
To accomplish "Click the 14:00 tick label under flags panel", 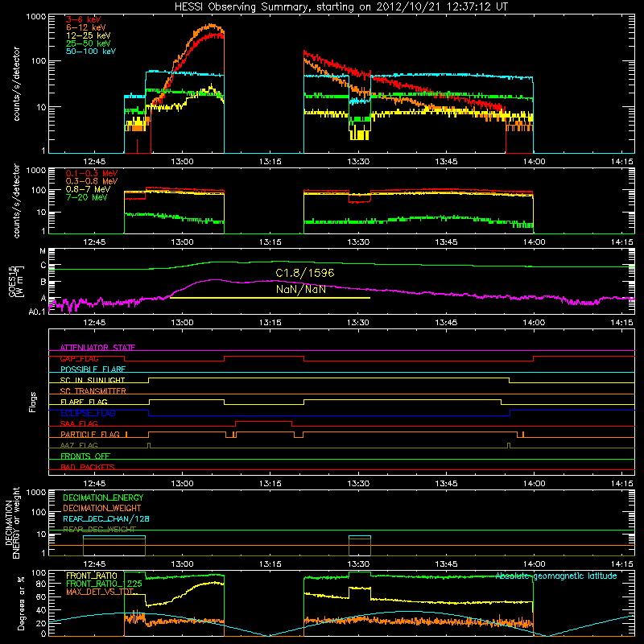I will [534, 484].
